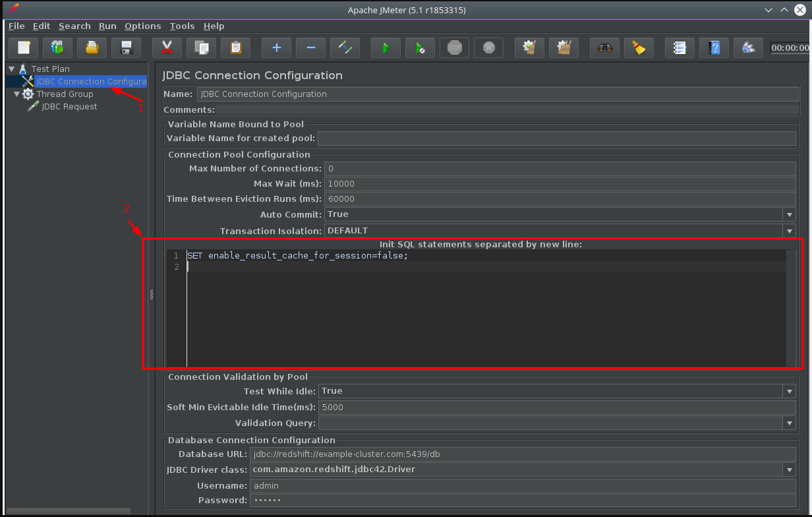
Task: Click the Comments input field
Action: coord(506,110)
